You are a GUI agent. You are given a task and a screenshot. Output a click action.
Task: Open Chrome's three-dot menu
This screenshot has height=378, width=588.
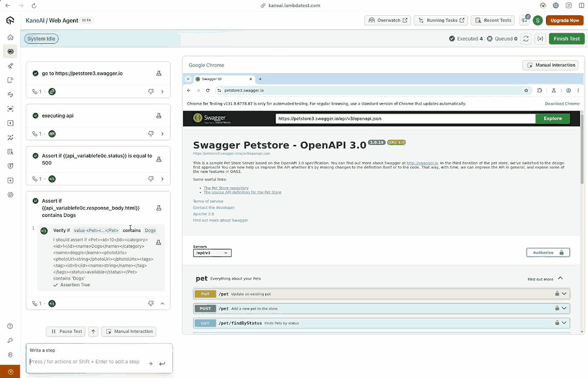click(578, 90)
